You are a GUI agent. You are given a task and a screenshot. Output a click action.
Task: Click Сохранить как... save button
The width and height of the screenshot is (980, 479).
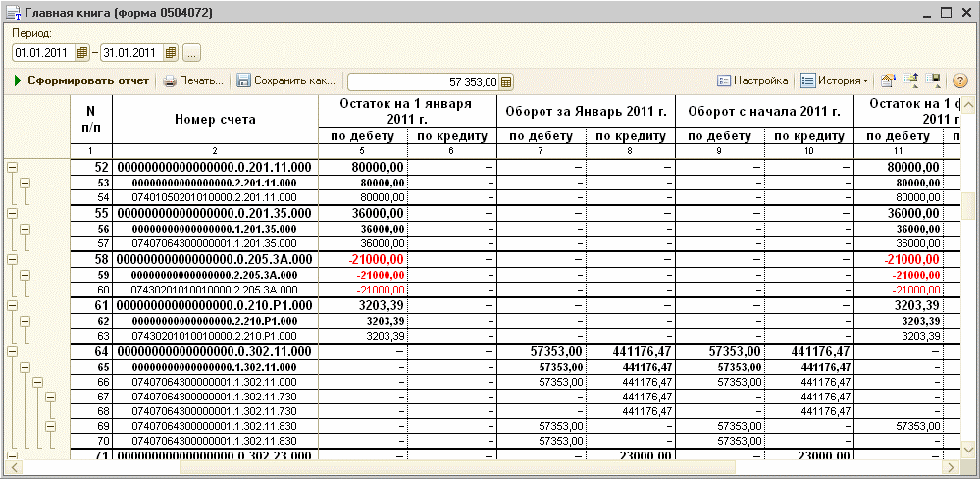tap(286, 80)
